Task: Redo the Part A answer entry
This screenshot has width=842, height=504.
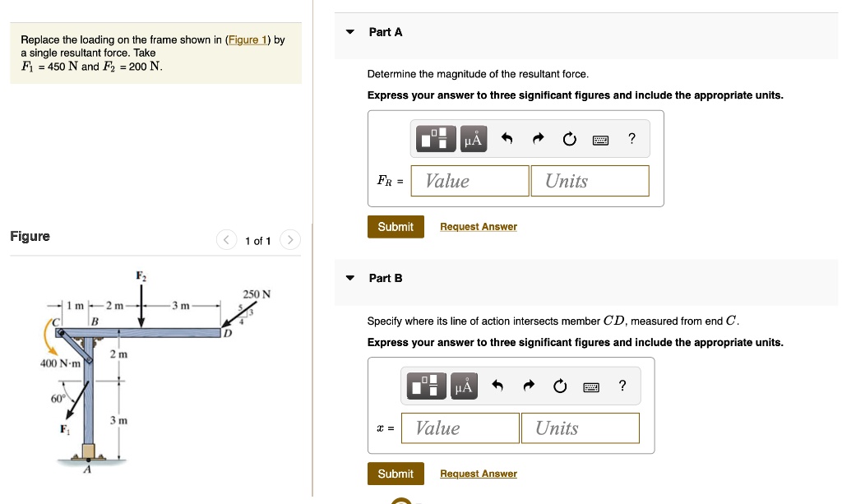Action: click(538, 138)
